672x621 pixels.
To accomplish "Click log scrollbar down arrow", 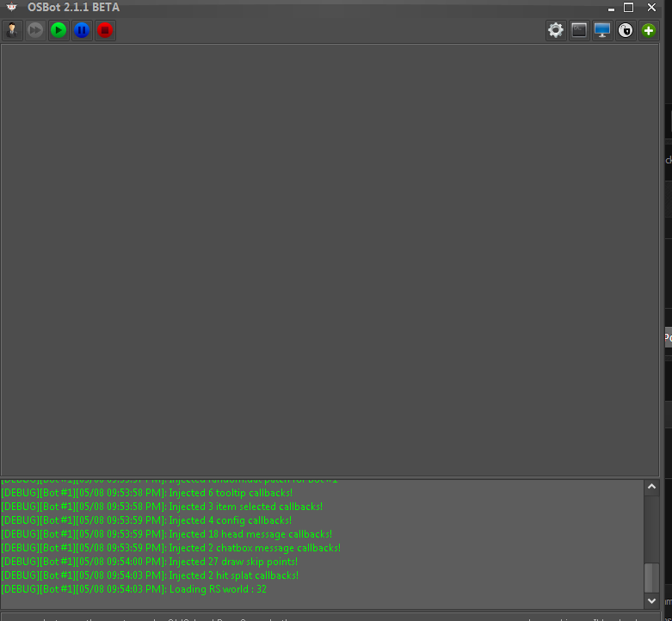I will tap(651, 601).
